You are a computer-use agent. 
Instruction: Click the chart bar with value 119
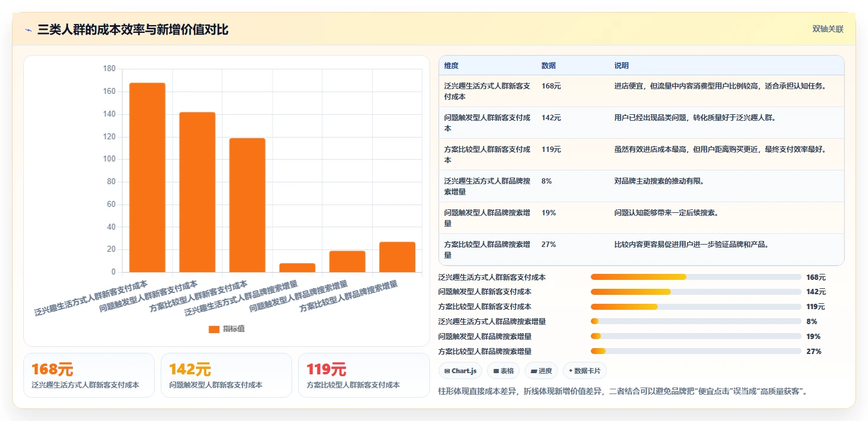247,205
